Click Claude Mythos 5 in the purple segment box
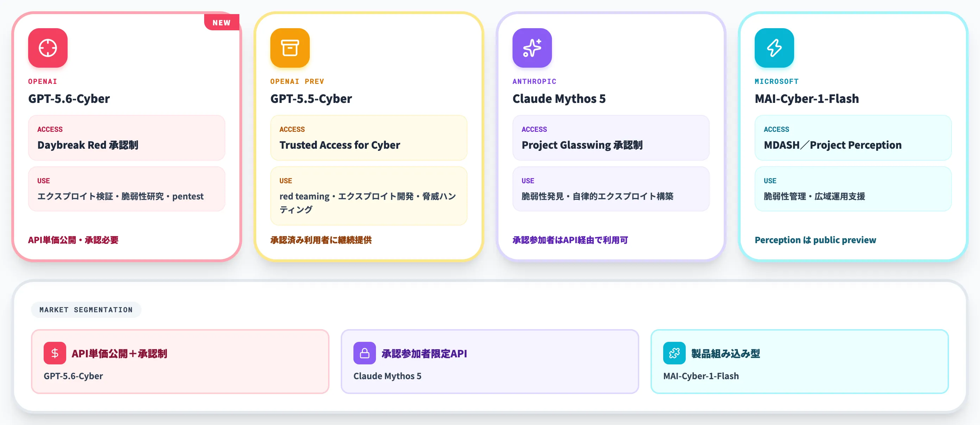The height and width of the screenshot is (425, 980). point(387,376)
